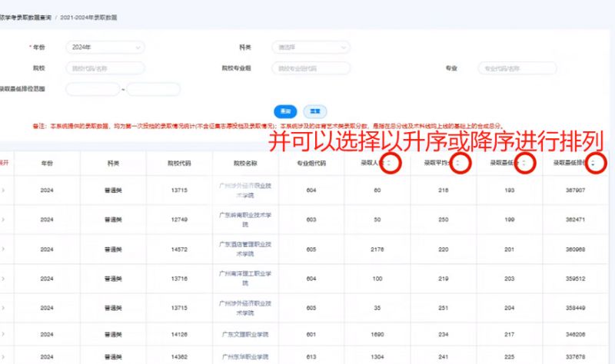Focus the 院校 code/name input field
The height and width of the screenshot is (364, 615).
point(105,68)
